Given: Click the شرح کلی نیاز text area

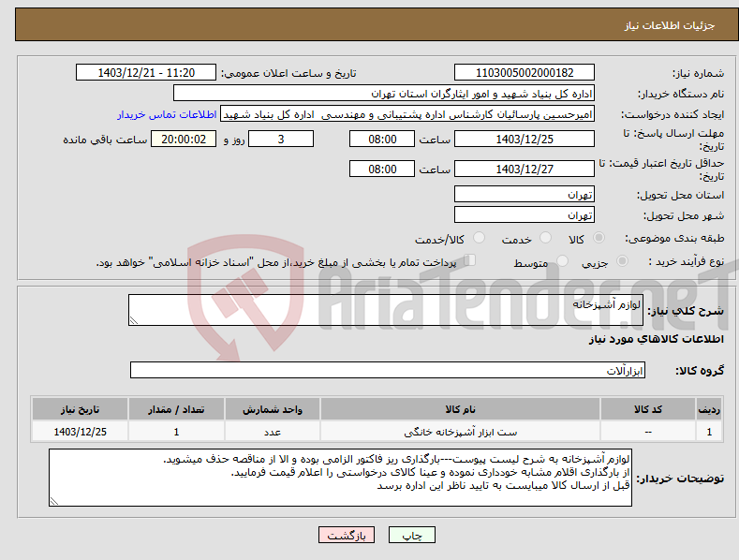Looking at the screenshot, I should (386, 310).
